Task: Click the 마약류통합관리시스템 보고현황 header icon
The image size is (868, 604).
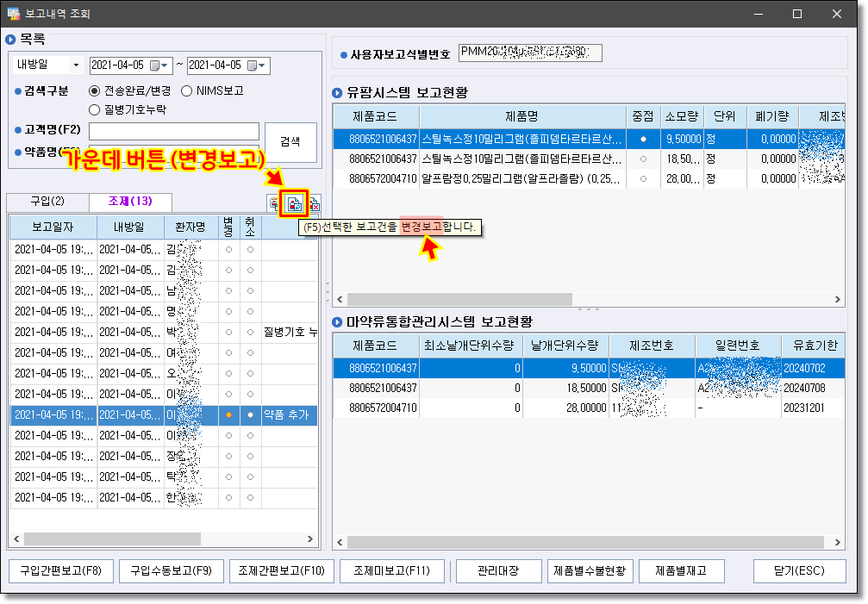Action: pos(338,321)
